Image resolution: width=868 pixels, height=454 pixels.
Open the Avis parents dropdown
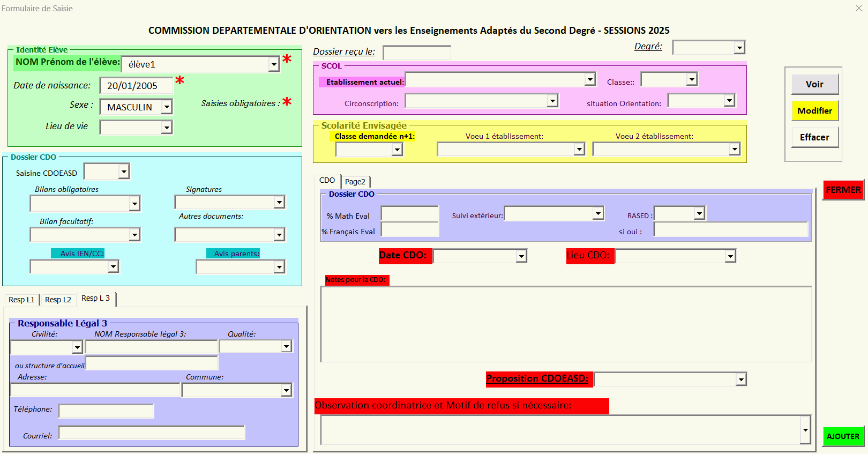click(x=279, y=266)
